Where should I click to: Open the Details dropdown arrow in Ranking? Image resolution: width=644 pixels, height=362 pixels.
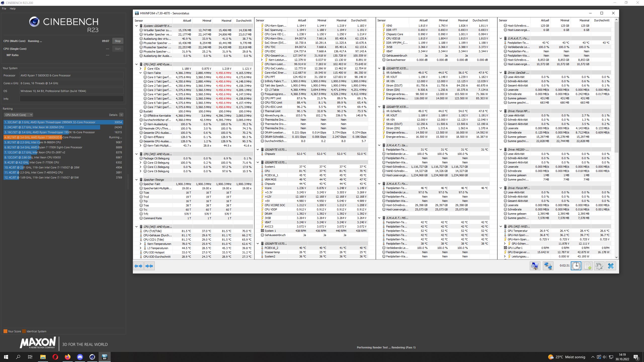click(121, 115)
